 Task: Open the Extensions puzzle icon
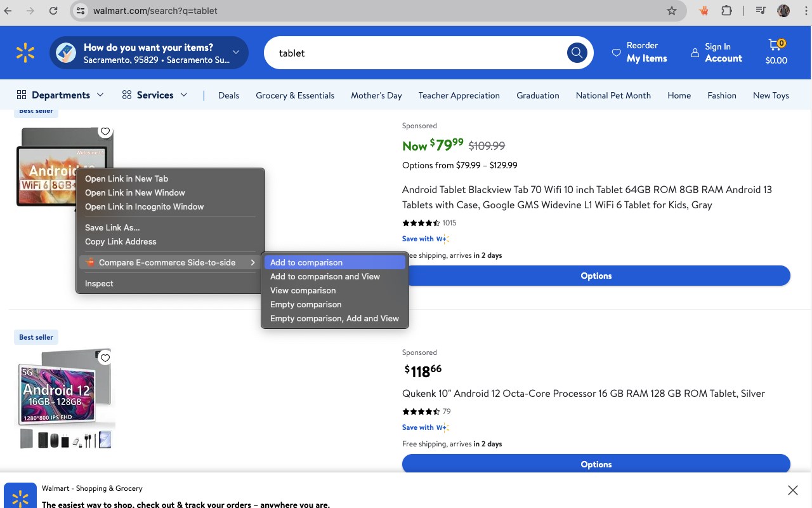(726, 11)
